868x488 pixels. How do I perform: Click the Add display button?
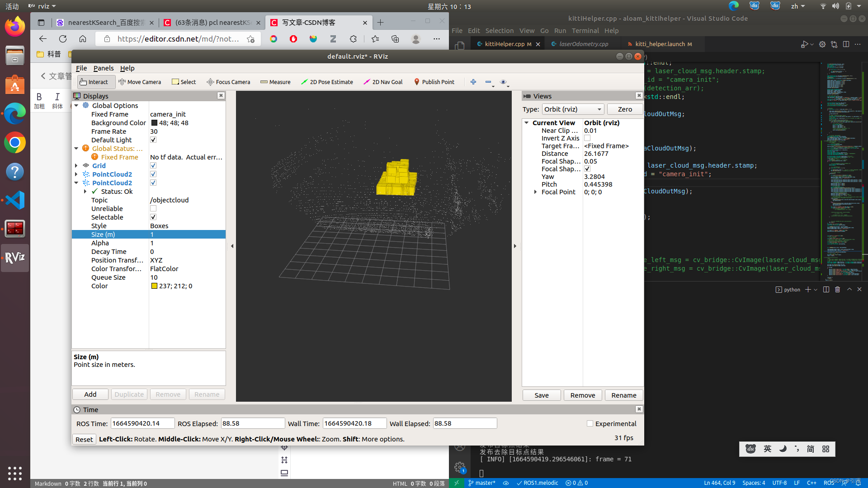point(90,394)
